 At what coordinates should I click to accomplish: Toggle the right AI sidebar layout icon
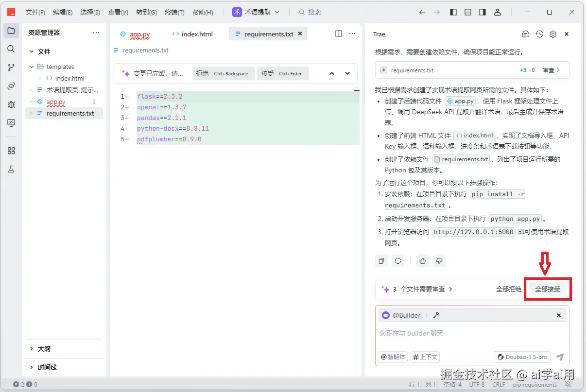tap(483, 12)
